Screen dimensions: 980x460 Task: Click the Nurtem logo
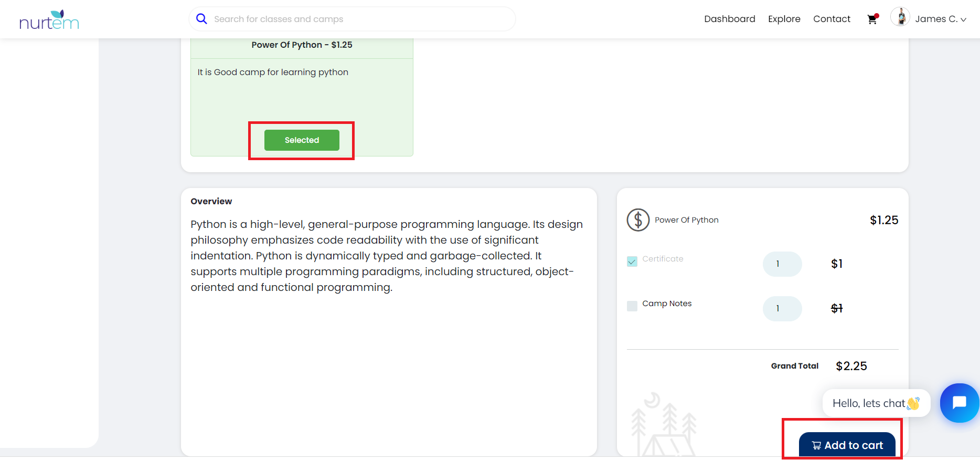[x=49, y=20]
